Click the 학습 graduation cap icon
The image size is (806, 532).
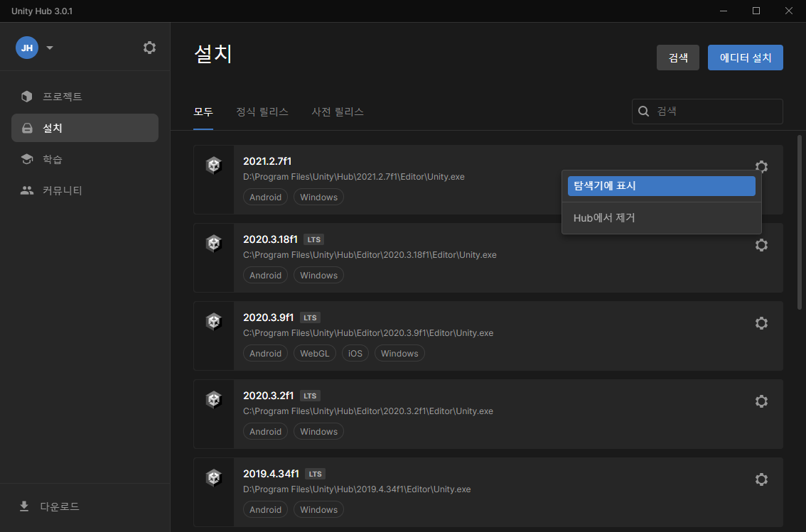27,159
